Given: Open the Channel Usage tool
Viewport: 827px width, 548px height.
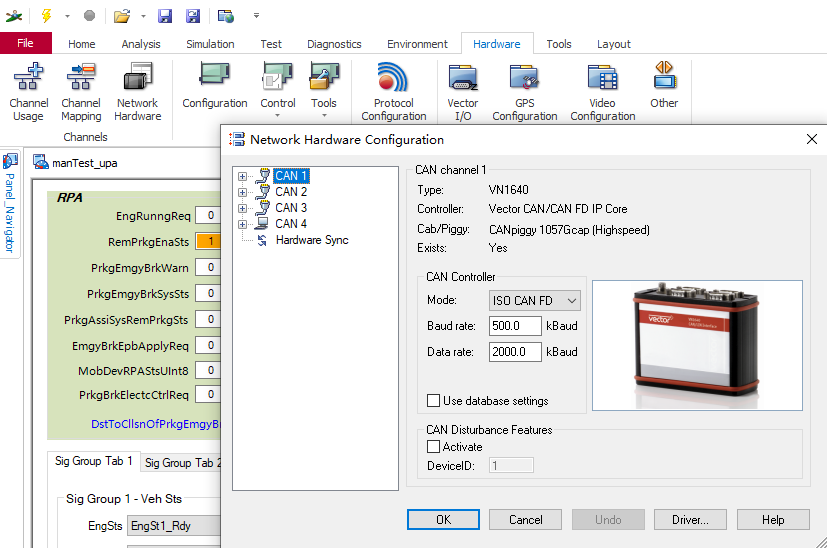Looking at the screenshot, I should (28, 92).
